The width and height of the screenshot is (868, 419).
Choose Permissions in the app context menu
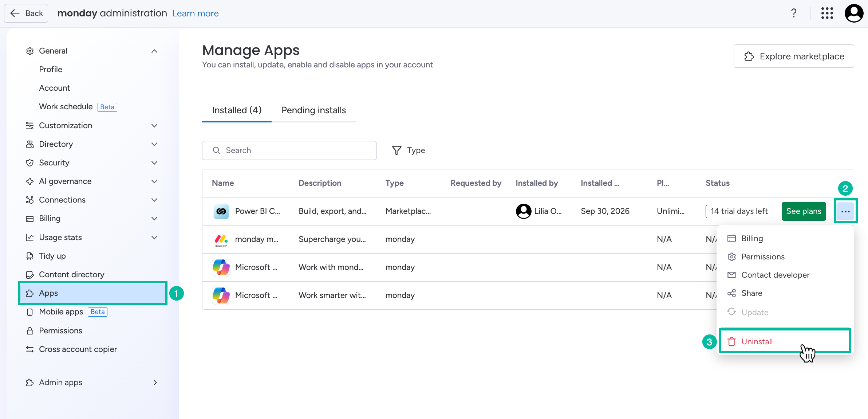(785, 257)
